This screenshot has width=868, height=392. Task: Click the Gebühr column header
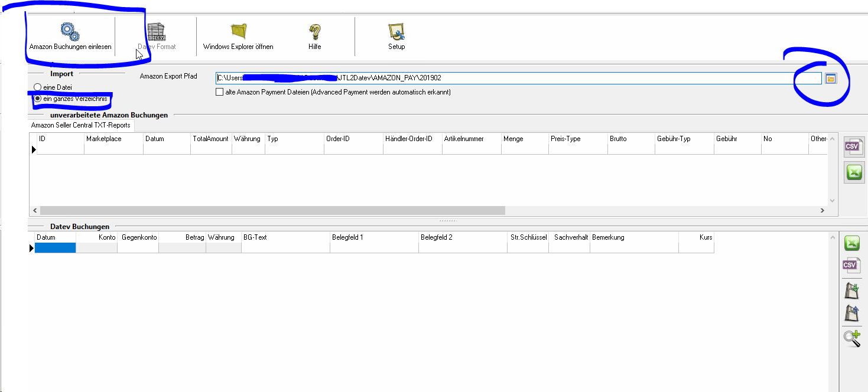click(738, 139)
